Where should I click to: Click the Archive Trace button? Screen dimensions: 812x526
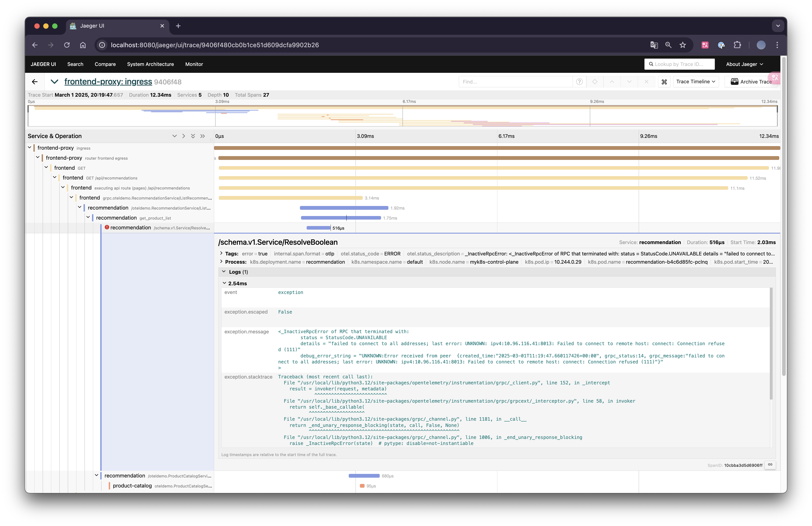(x=751, y=82)
